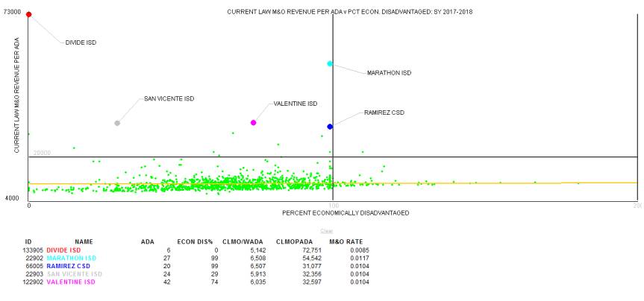Screen dimensions: 644x301
Task: Select the cyan Marathon ISD data point
Action: 330,64
